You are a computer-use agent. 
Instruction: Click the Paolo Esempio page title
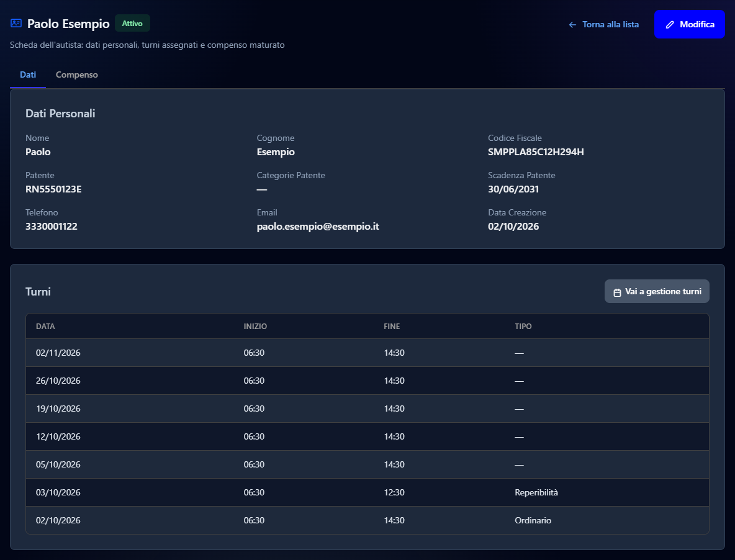pos(68,24)
